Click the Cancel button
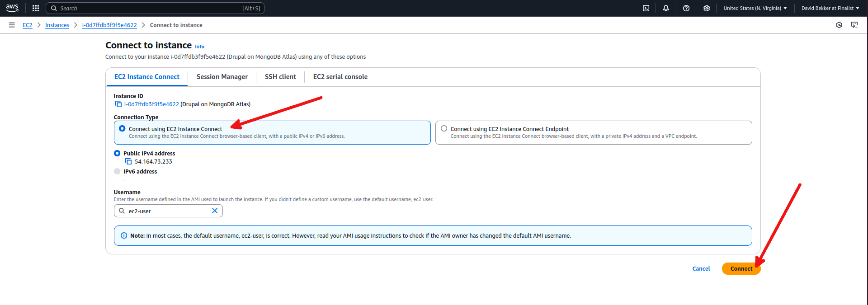This screenshot has height=305, width=868. [701, 268]
